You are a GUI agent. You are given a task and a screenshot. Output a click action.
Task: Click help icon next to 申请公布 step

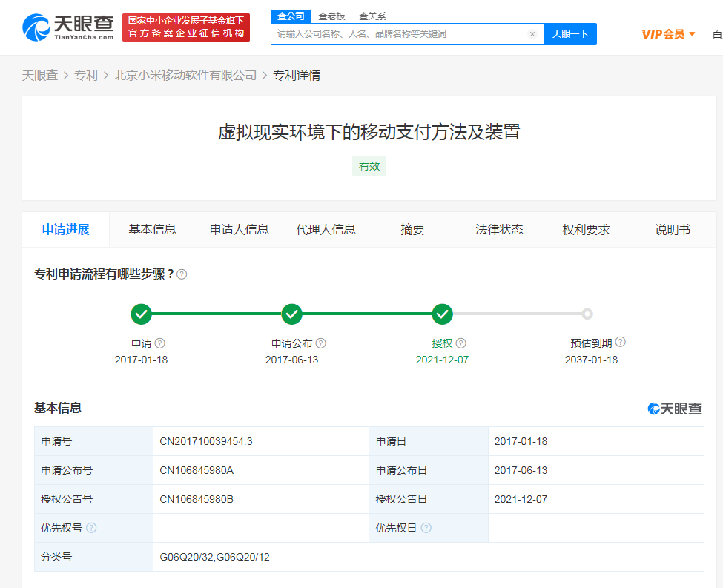tap(320, 343)
